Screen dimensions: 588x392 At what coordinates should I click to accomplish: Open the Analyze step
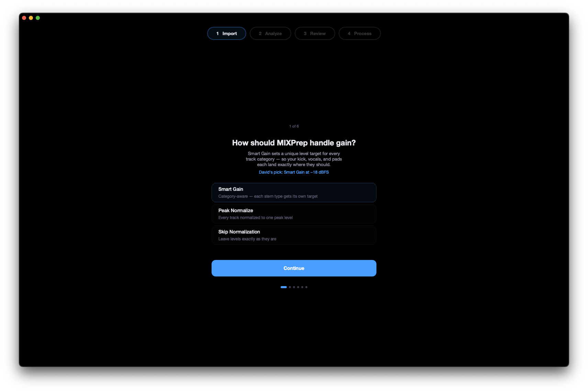point(270,33)
